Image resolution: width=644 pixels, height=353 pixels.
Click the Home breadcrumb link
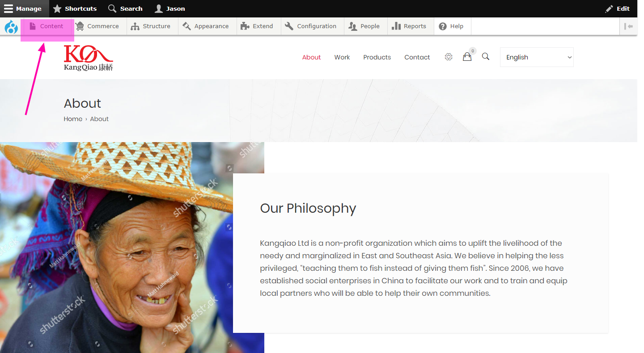click(73, 119)
